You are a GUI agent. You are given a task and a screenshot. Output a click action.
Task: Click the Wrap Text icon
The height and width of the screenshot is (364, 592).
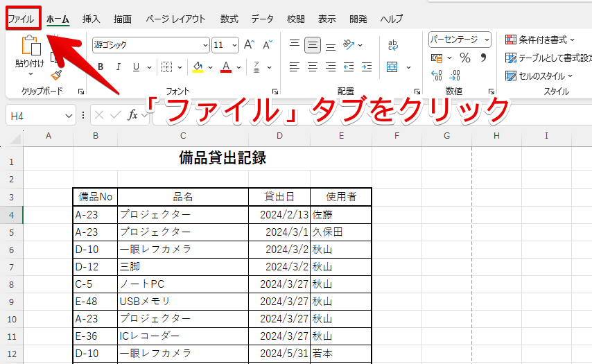tap(393, 45)
